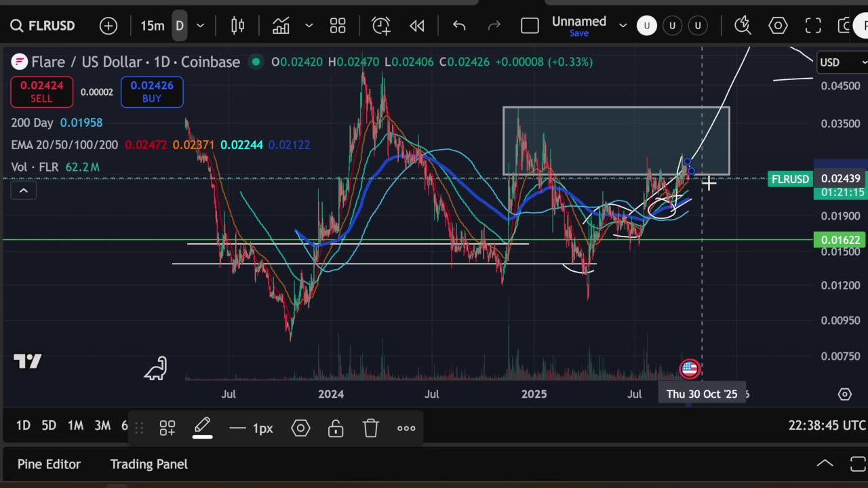Open more drawing options three dots

tap(406, 428)
